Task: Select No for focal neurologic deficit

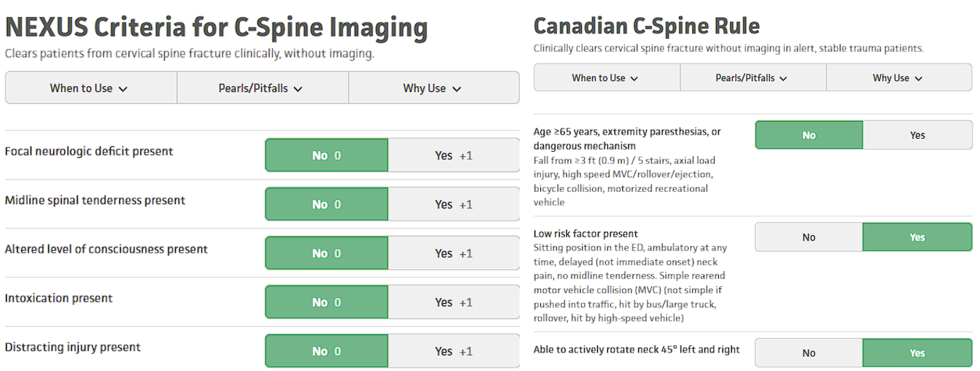Action: coord(326,156)
